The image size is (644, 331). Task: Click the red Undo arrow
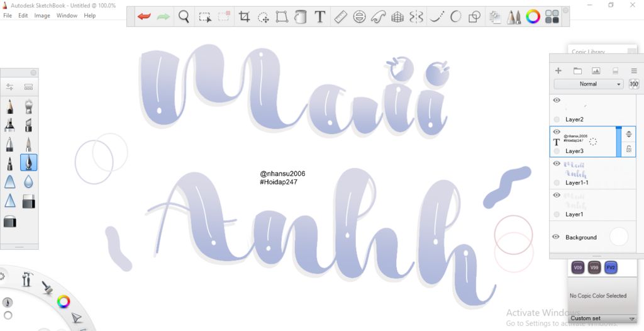pos(144,17)
